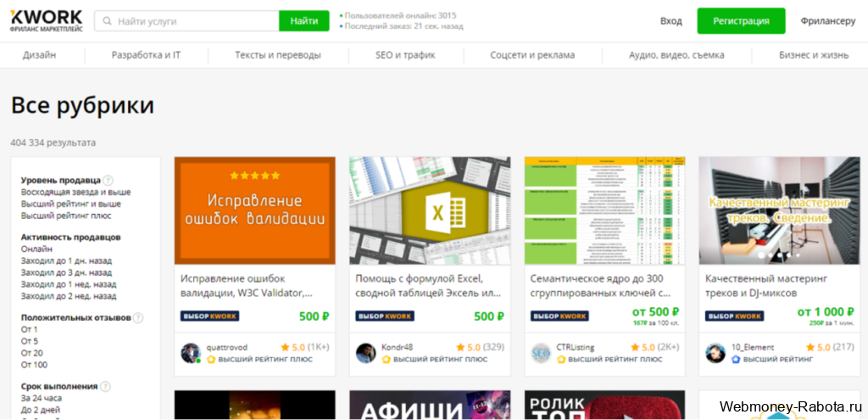The width and height of the screenshot is (868, 420).
Task: Filter by Высший рейтинг и выше
Action: [71, 204]
